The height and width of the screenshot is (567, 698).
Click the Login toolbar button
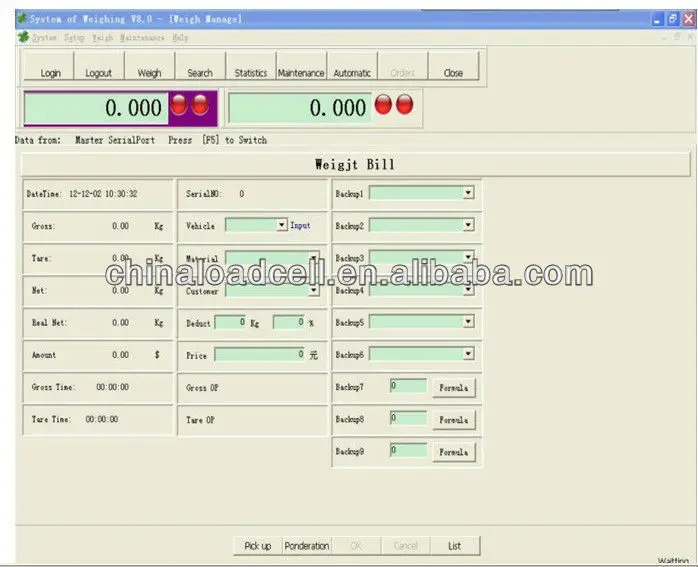(x=50, y=72)
